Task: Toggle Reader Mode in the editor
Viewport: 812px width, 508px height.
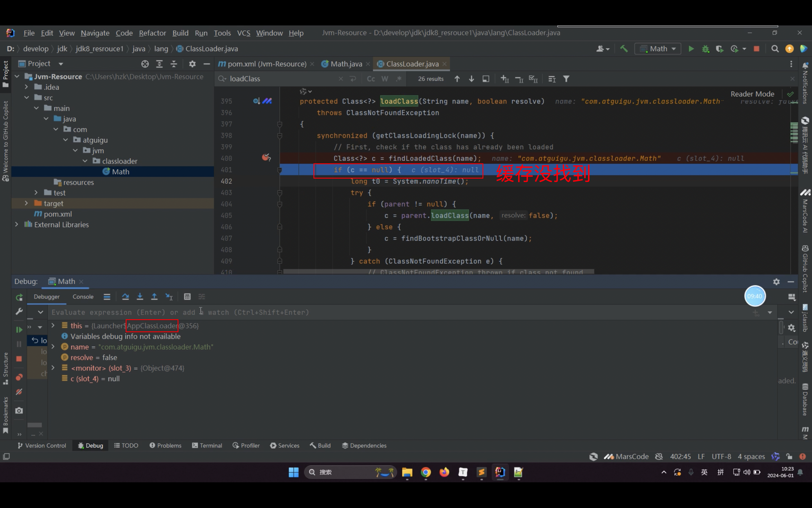Action: tap(752, 94)
